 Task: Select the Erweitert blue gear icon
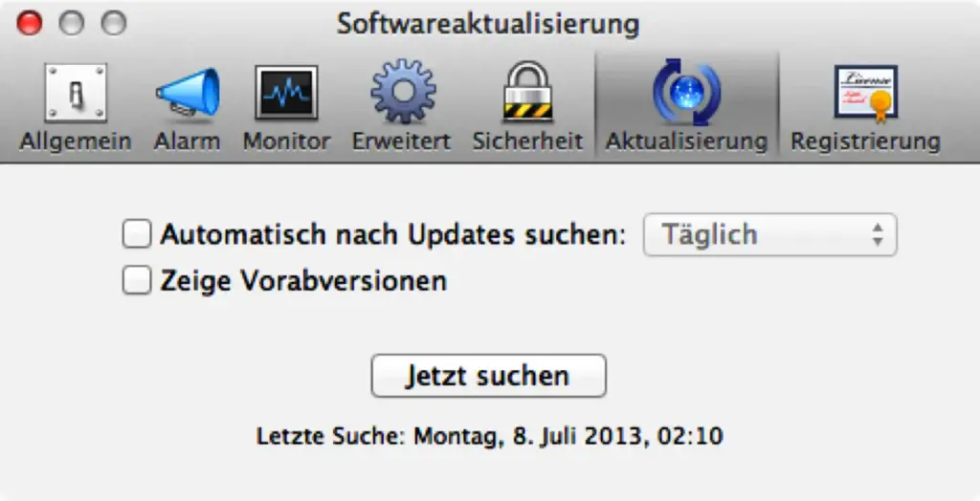pos(403,91)
